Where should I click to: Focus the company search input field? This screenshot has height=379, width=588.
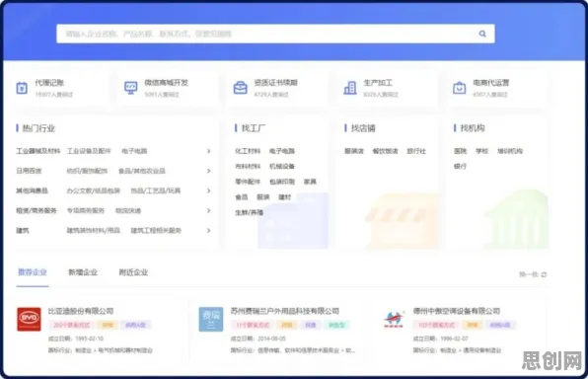[275, 34]
